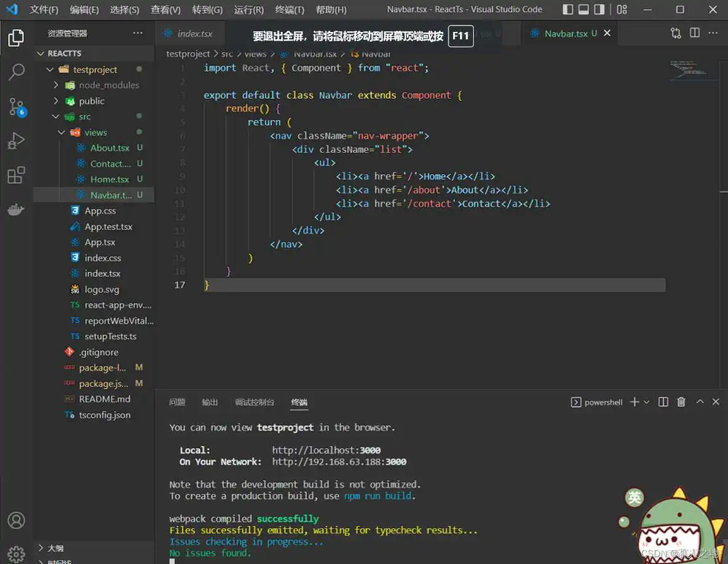Open the Extensions view
The image size is (728, 564).
pos(16,174)
